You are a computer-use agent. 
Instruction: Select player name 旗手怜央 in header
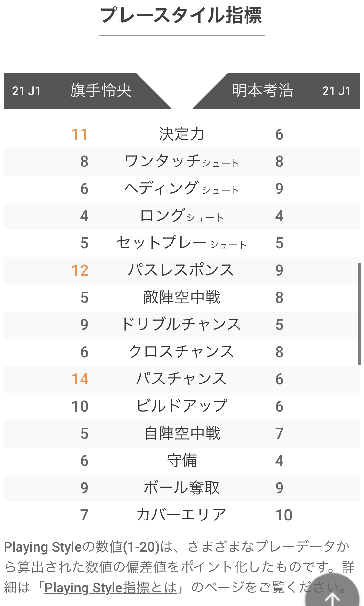101,90
